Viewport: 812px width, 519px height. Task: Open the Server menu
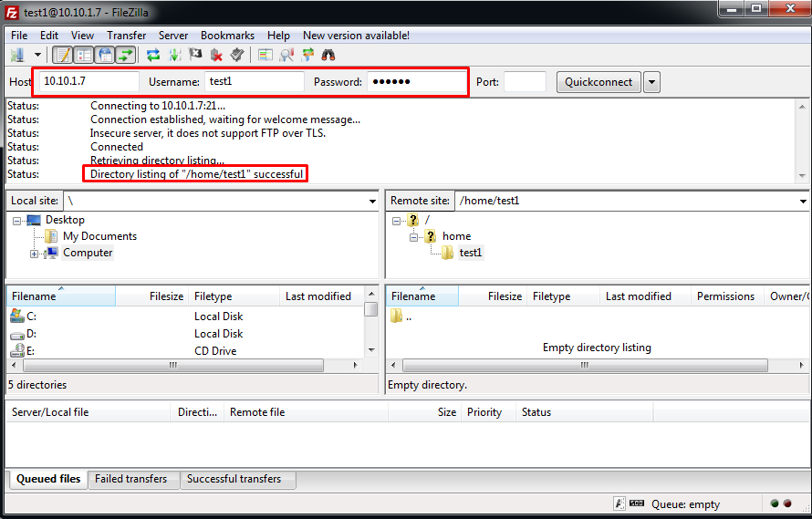click(x=173, y=36)
